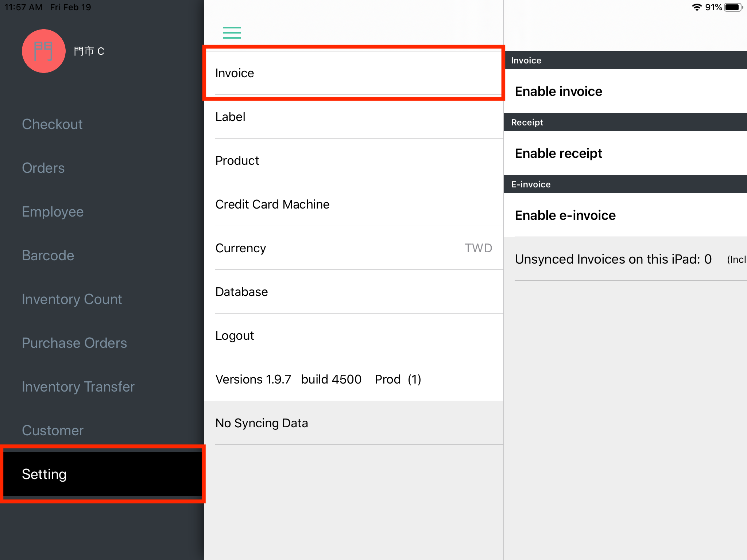747x560 pixels.
Task: Open the hamburger menu icon
Action: (x=232, y=33)
